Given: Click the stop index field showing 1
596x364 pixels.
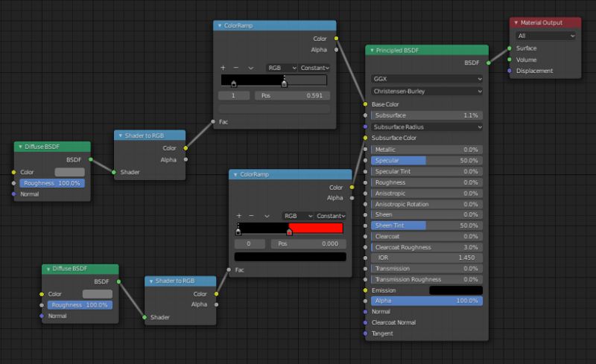Looking at the screenshot, I should [x=234, y=95].
